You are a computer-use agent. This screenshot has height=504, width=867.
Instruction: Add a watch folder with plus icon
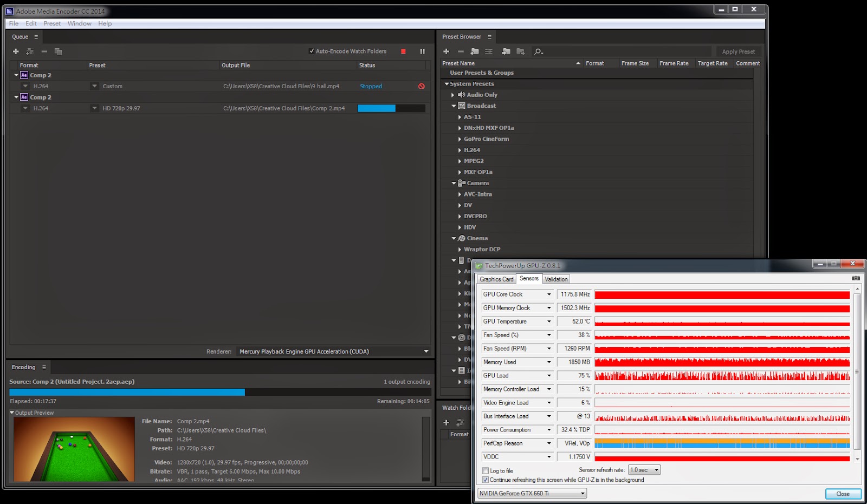446,422
